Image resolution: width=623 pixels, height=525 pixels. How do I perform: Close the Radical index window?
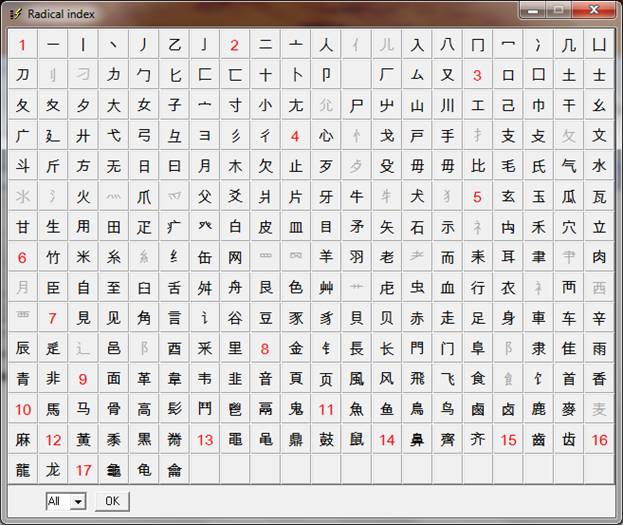(x=594, y=10)
